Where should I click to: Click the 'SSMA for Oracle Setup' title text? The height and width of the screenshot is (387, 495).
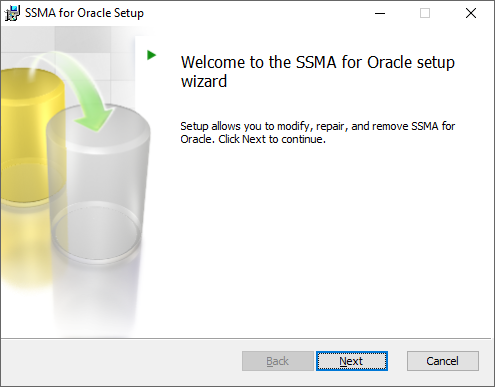(x=84, y=13)
